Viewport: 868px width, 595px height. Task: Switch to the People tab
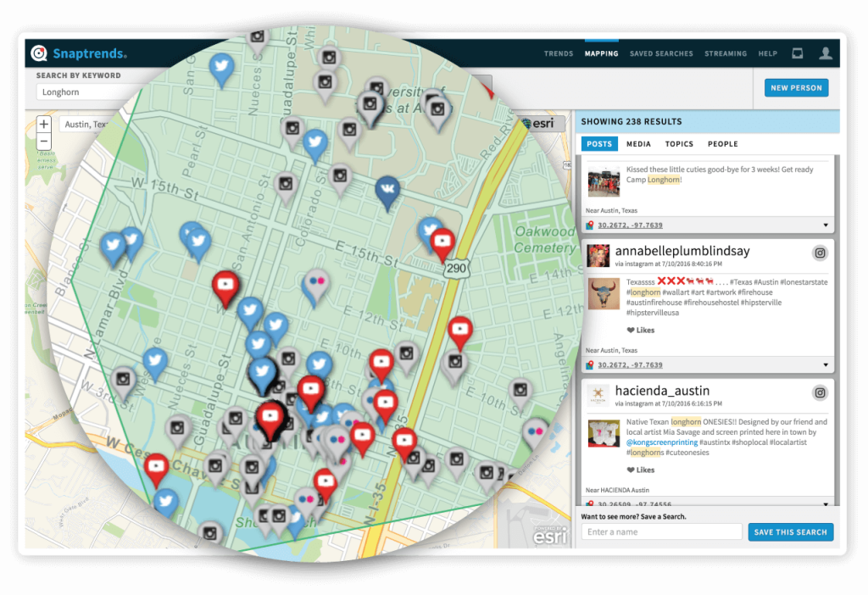722,144
